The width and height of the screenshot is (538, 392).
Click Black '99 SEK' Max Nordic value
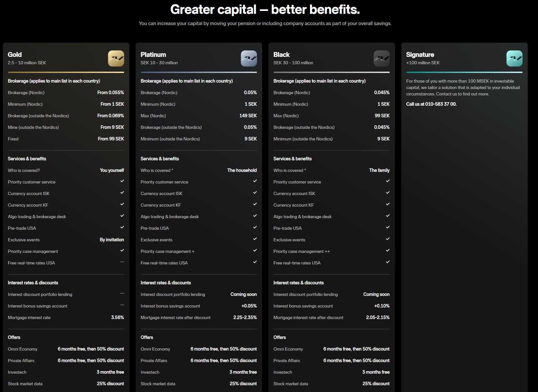[382, 116]
